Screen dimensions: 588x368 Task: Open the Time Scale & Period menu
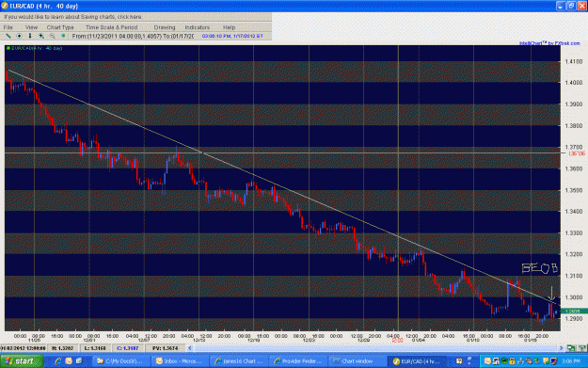111,27
